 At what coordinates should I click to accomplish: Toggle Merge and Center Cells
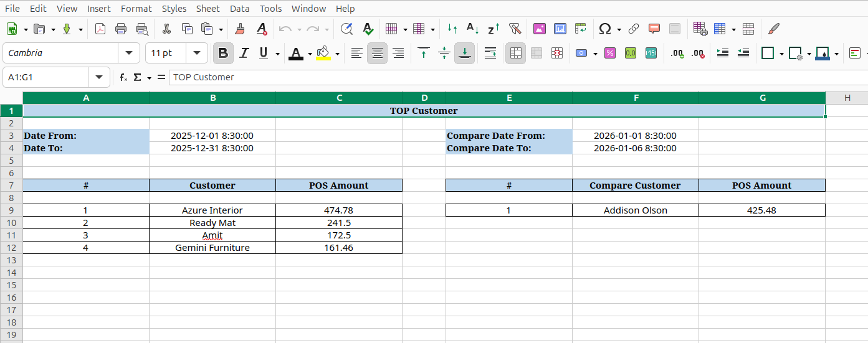coord(515,54)
